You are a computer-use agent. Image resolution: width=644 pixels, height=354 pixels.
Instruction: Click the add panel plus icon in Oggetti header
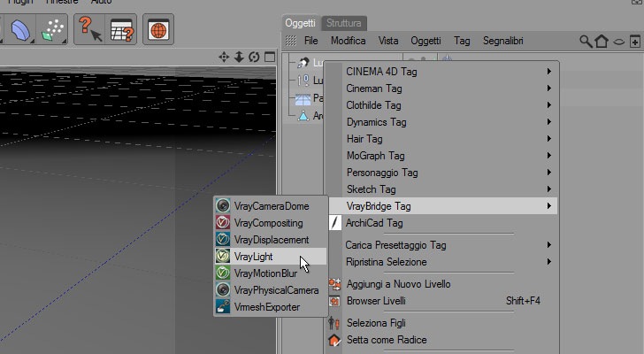(x=635, y=42)
